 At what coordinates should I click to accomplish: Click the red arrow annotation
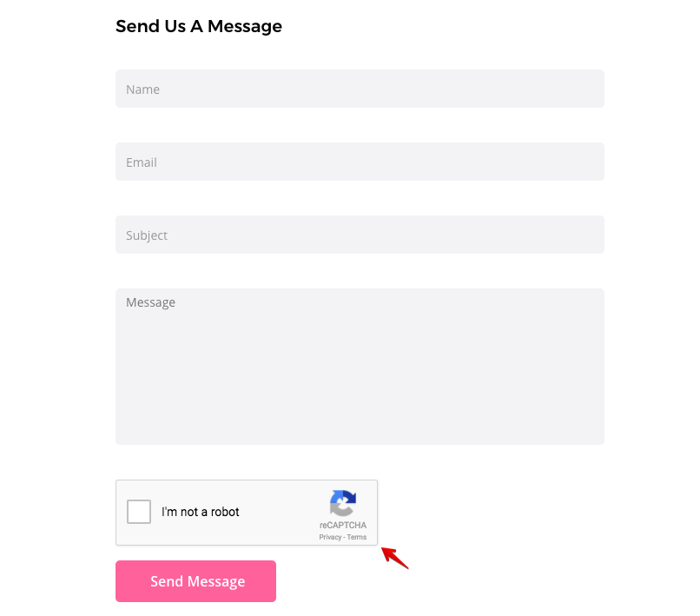click(395, 557)
